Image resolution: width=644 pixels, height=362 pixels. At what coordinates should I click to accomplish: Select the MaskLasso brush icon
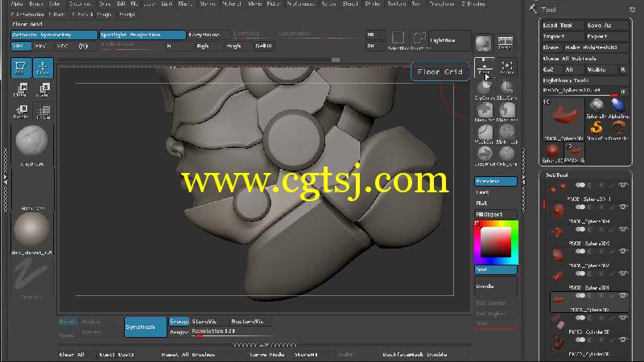click(507, 111)
